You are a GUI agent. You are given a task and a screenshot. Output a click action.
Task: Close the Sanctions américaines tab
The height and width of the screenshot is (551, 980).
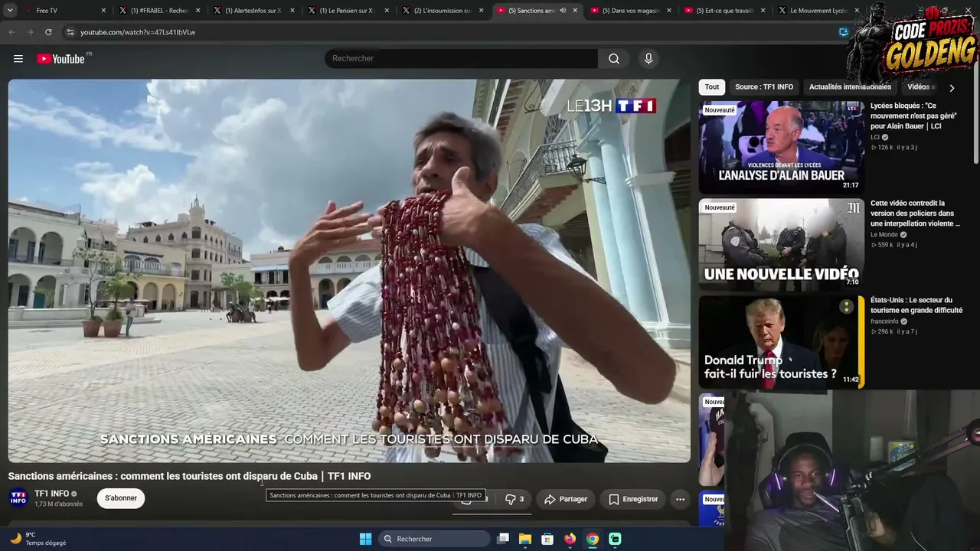(574, 11)
